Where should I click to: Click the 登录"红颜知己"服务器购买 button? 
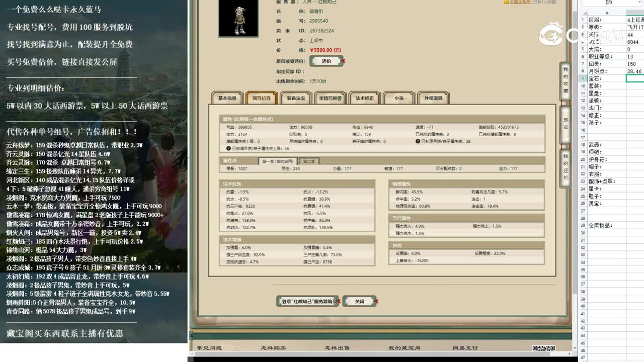pos(307,301)
